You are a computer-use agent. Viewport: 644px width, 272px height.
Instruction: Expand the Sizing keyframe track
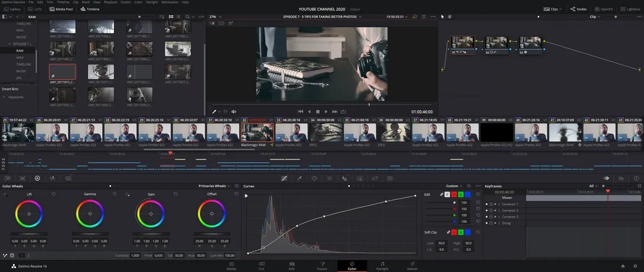[499, 223]
